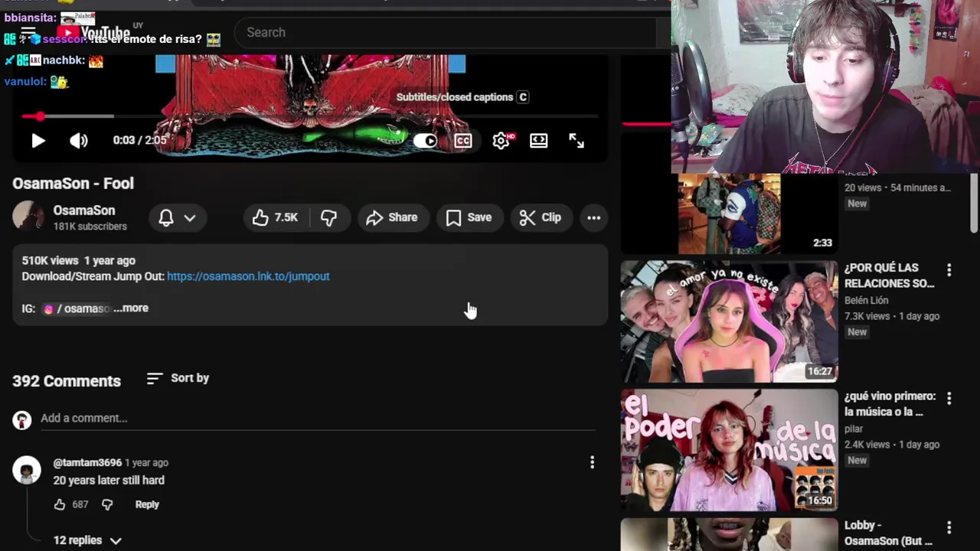Enable subtitles with the CC button
Screen dimensions: 980x551
[463, 141]
